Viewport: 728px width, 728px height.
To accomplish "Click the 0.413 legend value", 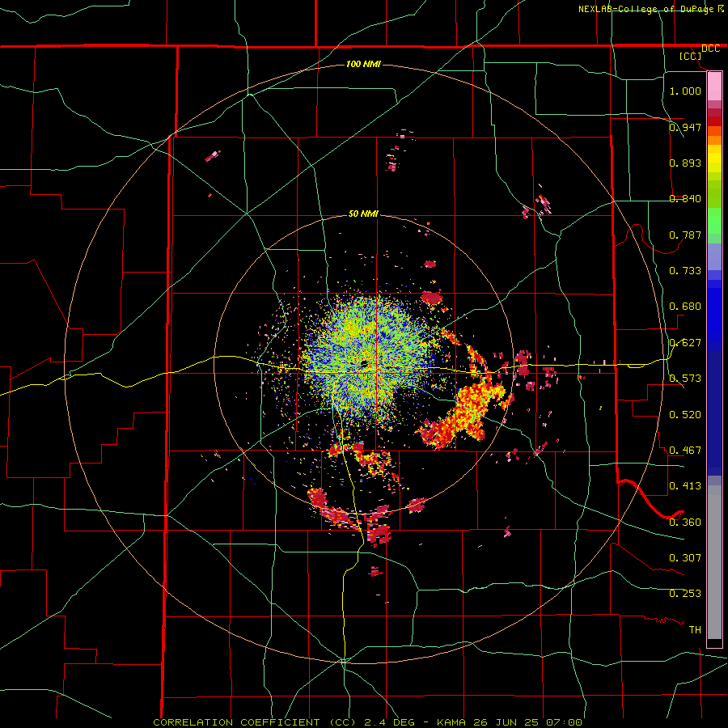I will [x=685, y=486].
